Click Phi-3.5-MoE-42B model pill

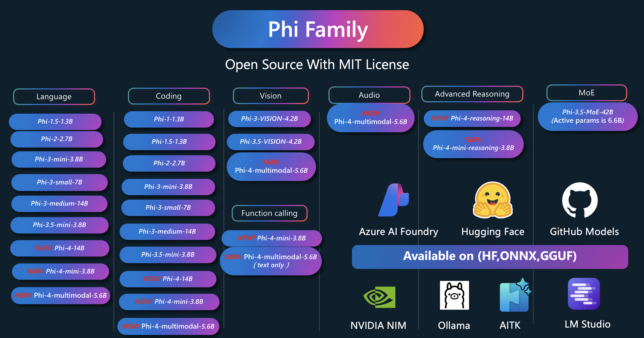click(x=587, y=116)
